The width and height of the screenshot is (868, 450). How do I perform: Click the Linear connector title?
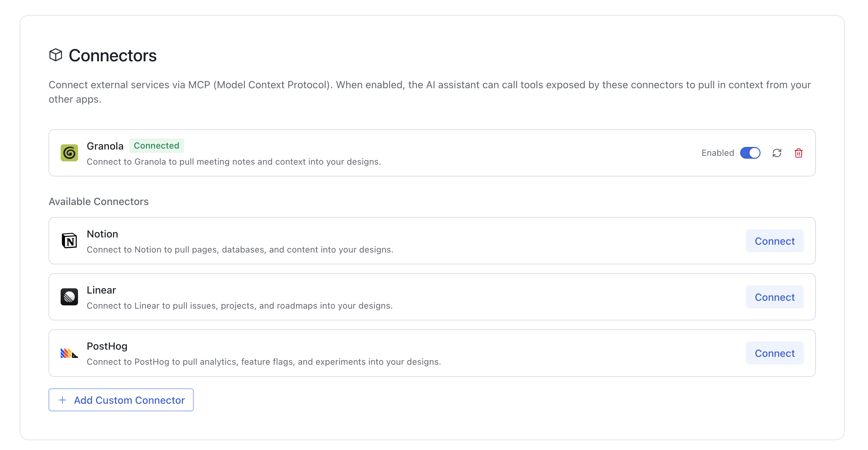click(101, 290)
